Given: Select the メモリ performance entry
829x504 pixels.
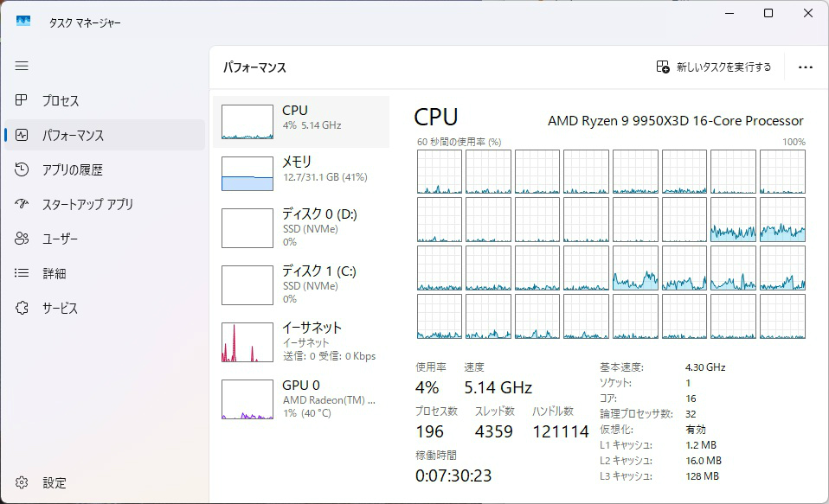Looking at the screenshot, I should [x=301, y=173].
